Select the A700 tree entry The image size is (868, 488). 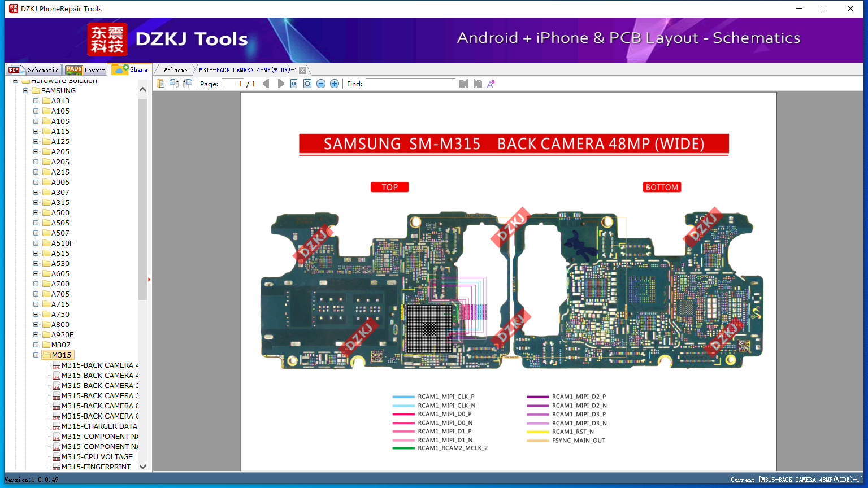click(x=60, y=284)
